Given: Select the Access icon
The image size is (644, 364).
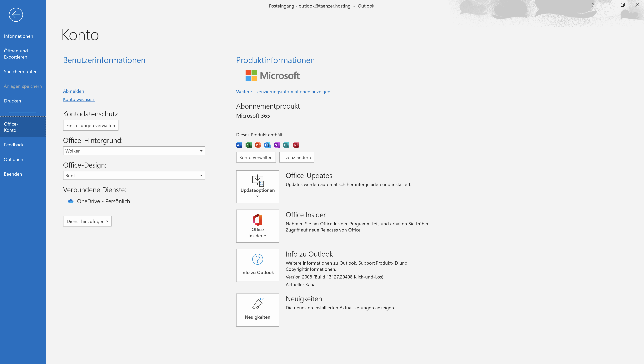Looking at the screenshot, I should point(296,145).
